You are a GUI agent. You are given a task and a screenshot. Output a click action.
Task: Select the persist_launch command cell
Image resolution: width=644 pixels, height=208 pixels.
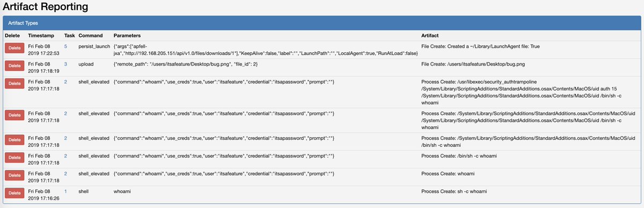94,47
